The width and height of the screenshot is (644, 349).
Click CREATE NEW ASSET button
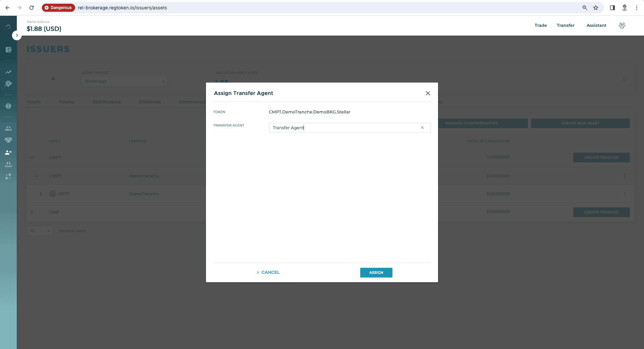580,123
